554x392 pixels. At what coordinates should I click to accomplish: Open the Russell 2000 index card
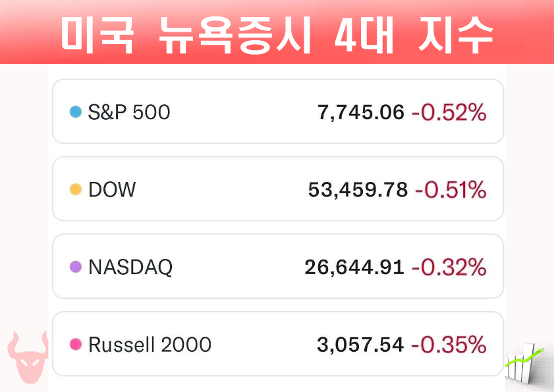278,343
